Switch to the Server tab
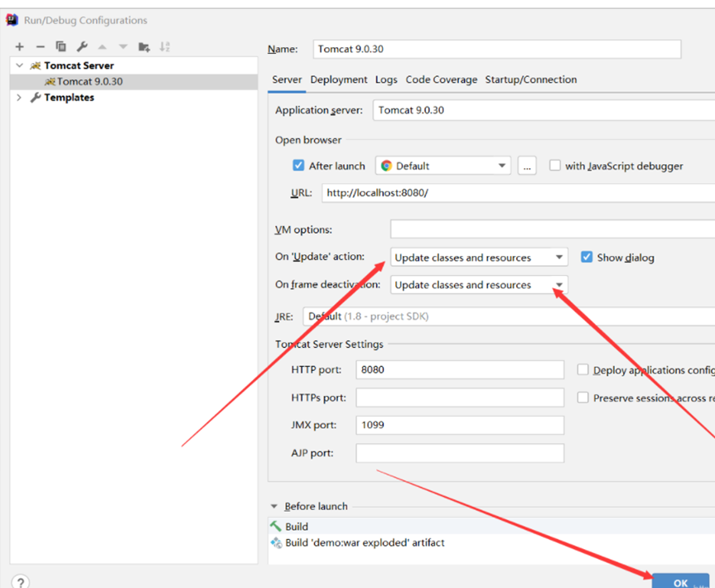Screen dimensions: 715x588 [x=287, y=80]
